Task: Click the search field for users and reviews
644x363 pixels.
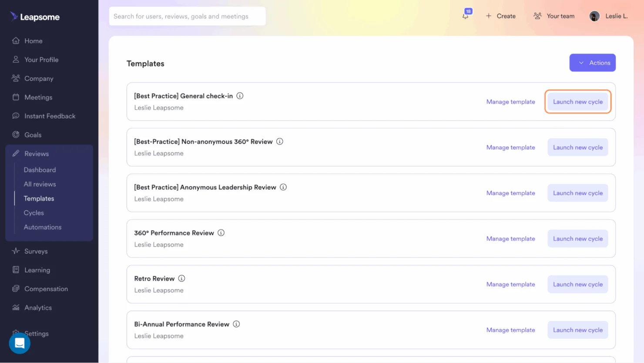Action: click(187, 16)
